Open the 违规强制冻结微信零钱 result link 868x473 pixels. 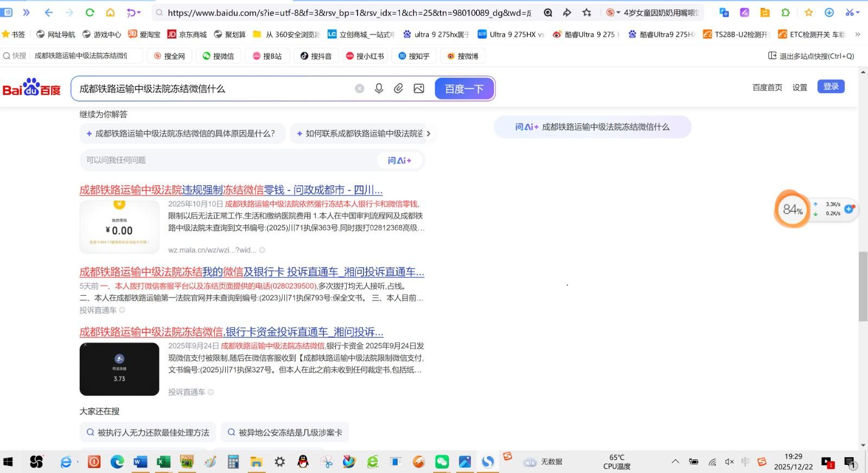pyautogui.click(x=231, y=190)
